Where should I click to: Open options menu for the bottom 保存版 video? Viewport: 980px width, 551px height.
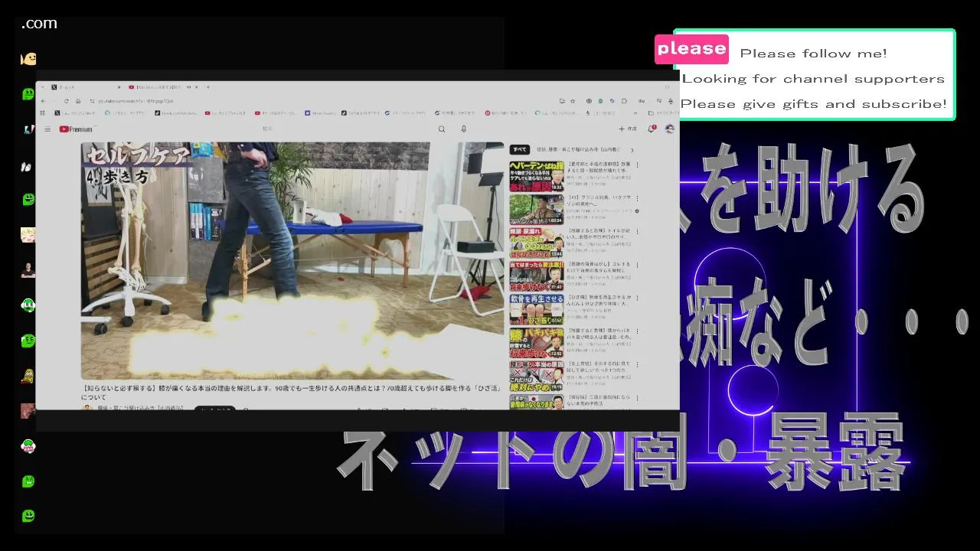[x=637, y=399]
